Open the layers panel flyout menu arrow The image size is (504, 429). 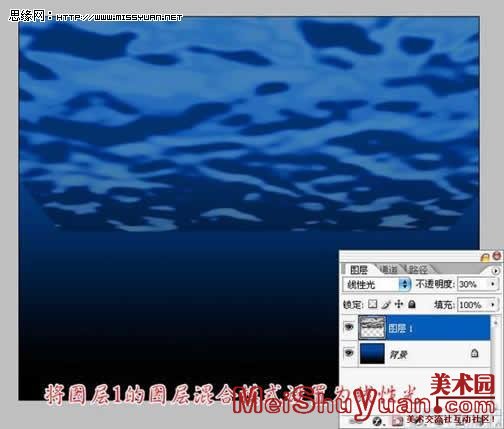pos(496,271)
